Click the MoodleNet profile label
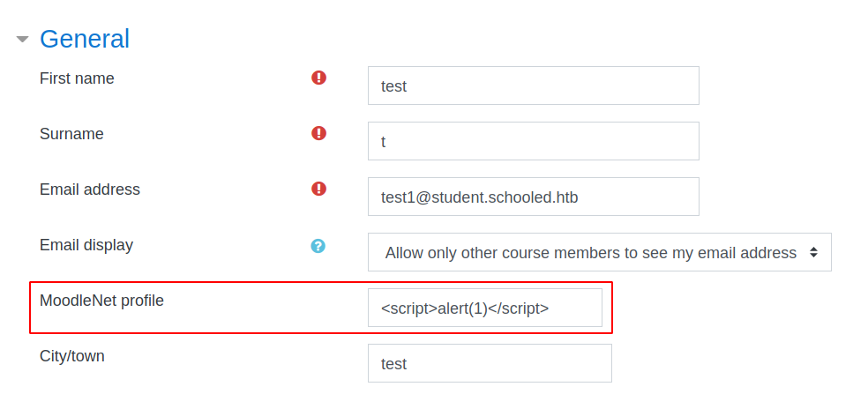The image size is (868, 394). pos(101,301)
